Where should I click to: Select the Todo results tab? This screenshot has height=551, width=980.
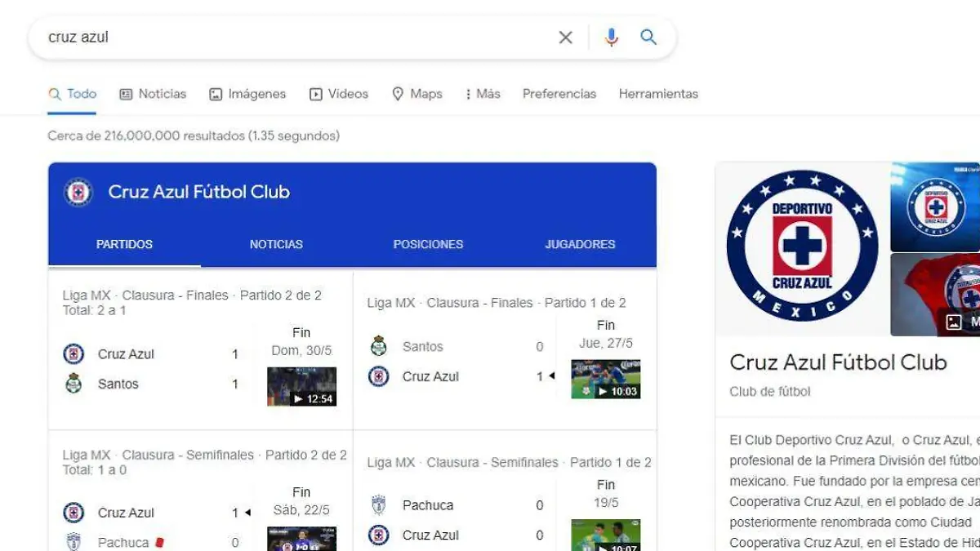click(73, 94)
